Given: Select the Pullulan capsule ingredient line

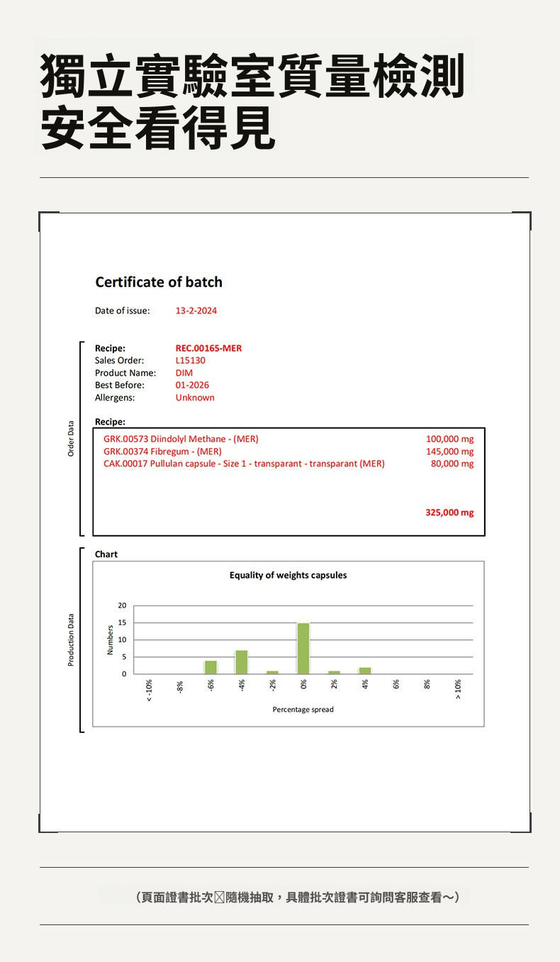Looking at the screenshot, I should pos(244,464).
